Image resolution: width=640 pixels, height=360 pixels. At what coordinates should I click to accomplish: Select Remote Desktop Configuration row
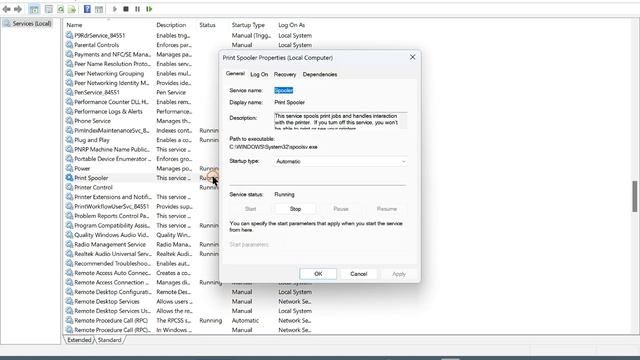coord(189,292)
